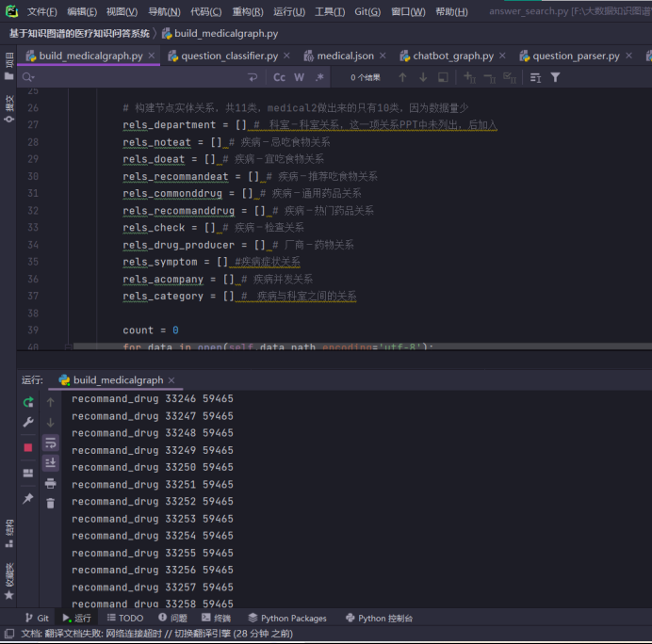Click the red Stop process button
This screenshot has height=644, width=652.
tap(28, 447)
